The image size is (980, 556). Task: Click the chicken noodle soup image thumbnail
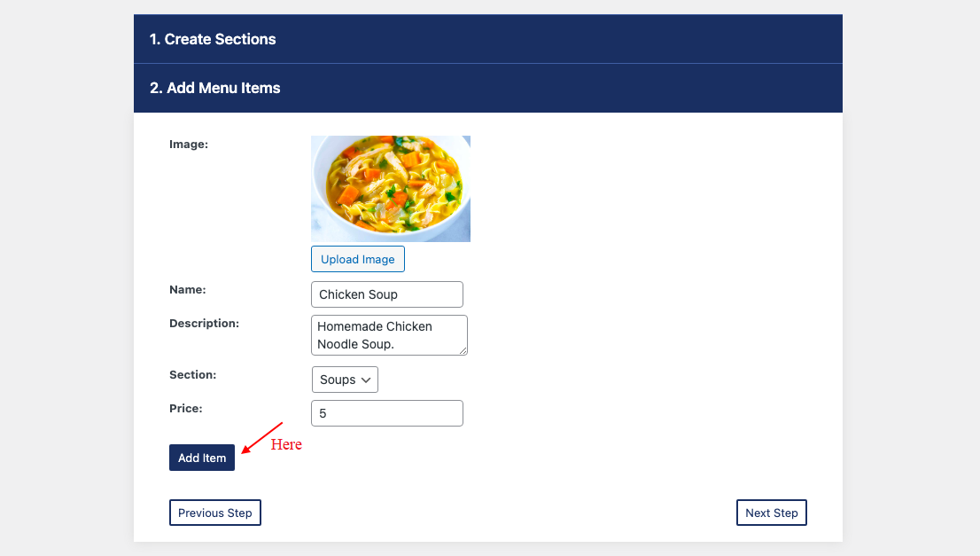click(390, 188)
